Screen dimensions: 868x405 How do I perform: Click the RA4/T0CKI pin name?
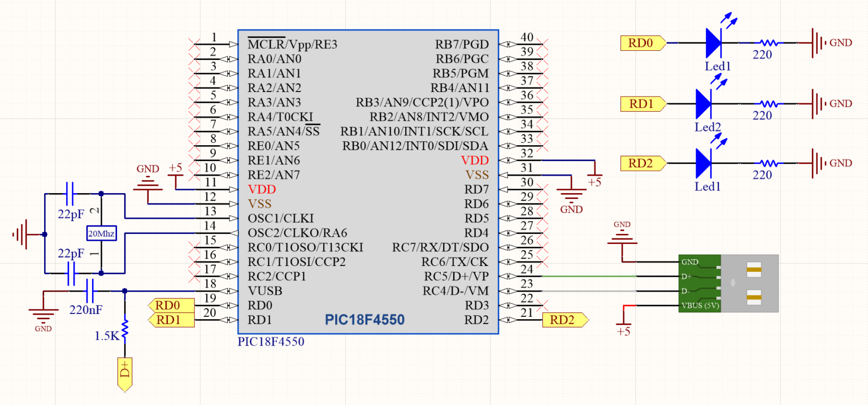point(280,117)
